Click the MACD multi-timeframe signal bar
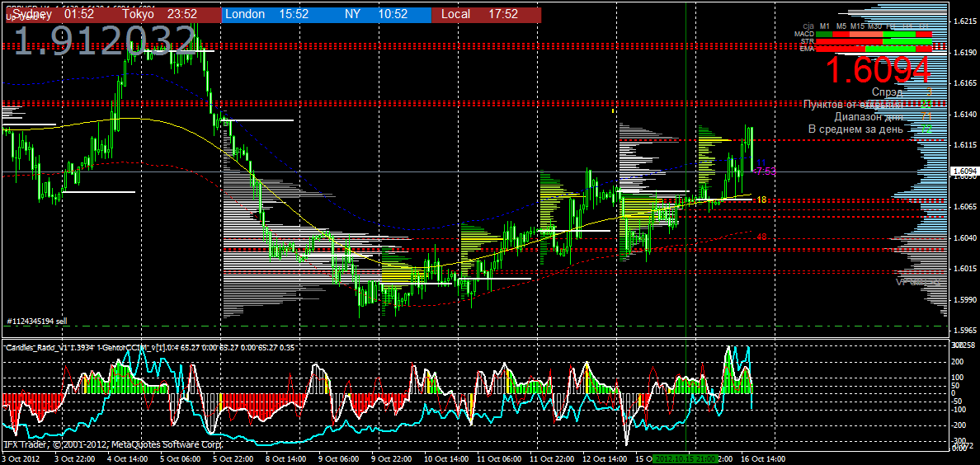The image size is (980, 465). [x=874, y=34]
